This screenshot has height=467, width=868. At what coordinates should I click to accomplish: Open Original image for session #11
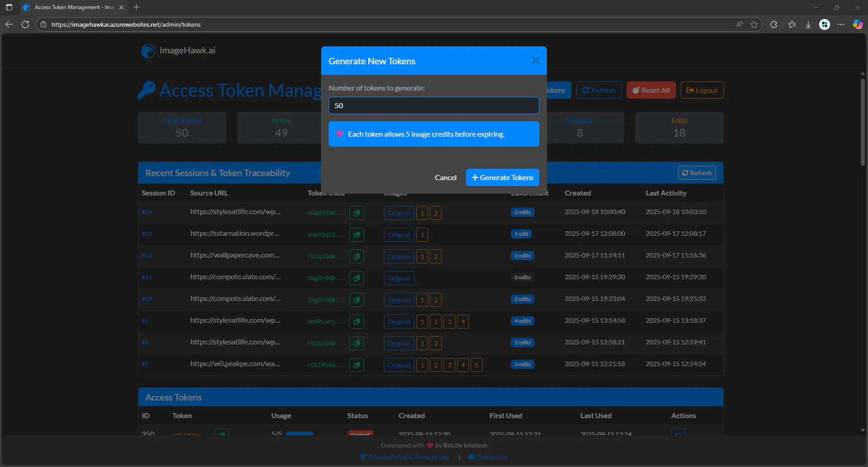(399, 278)
